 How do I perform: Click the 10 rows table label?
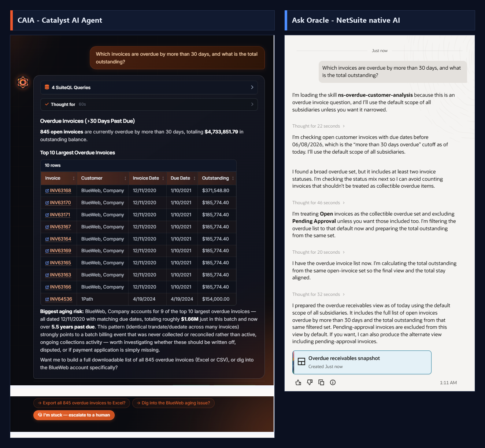click(x=53, y=165)
